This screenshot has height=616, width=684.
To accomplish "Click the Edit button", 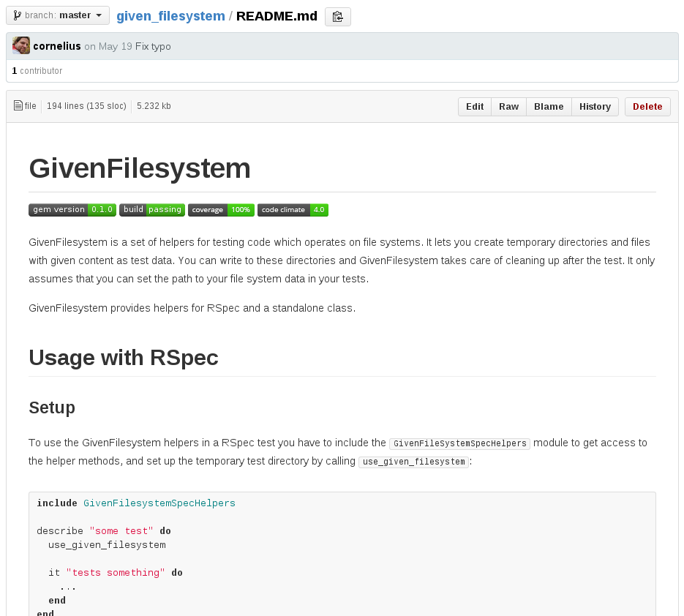I will click(475, 107).
